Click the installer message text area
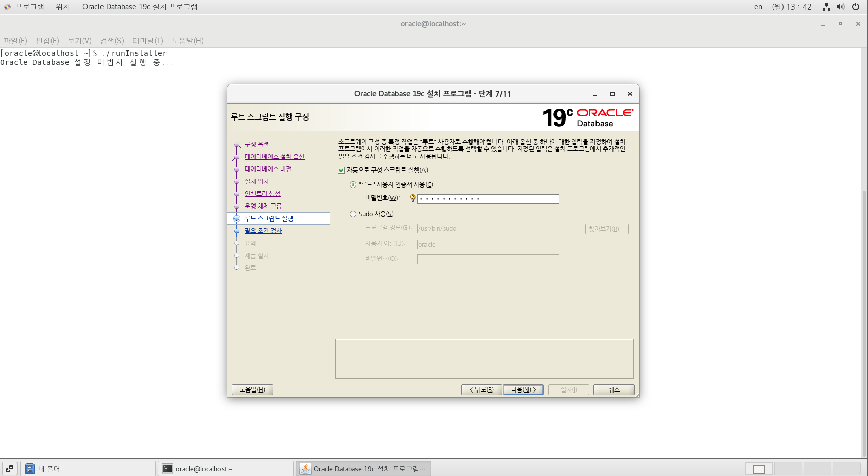Screen dimensions: 868x476 click(484, 359)
